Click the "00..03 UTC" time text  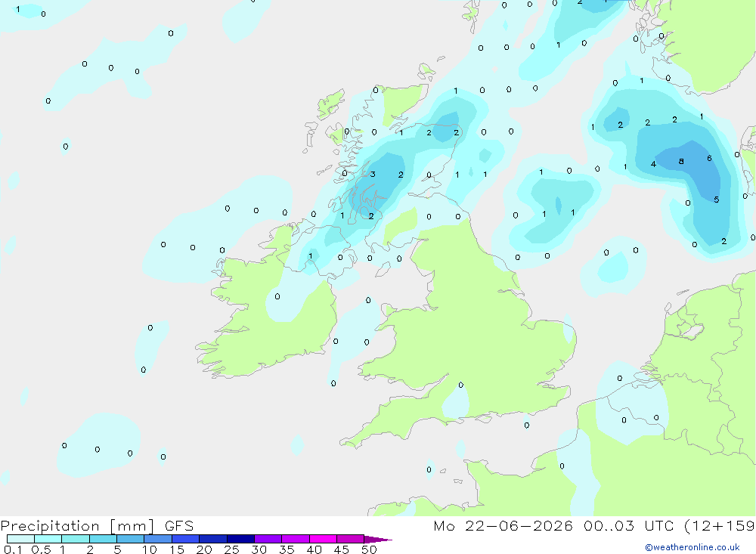627,526
